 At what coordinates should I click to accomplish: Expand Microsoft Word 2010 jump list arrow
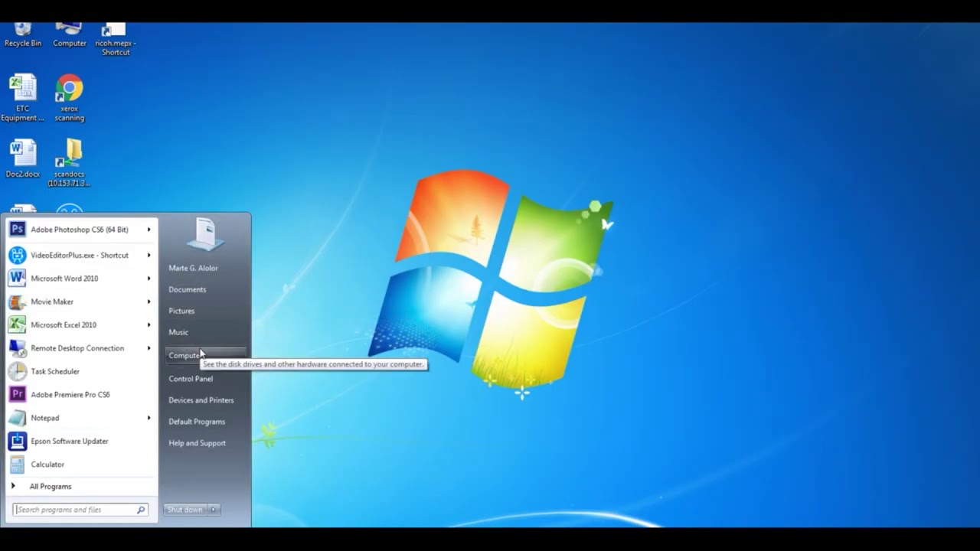[x=149, y=279]
